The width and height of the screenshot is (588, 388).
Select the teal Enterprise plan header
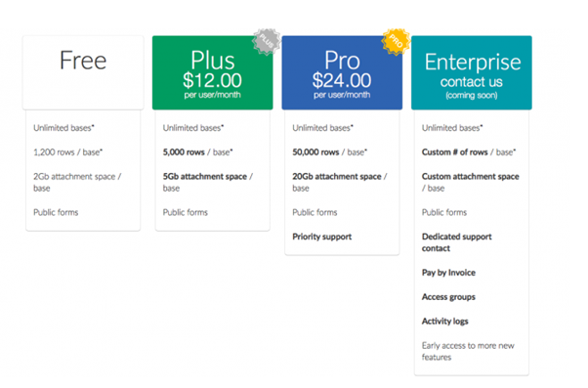click(472, 72)
